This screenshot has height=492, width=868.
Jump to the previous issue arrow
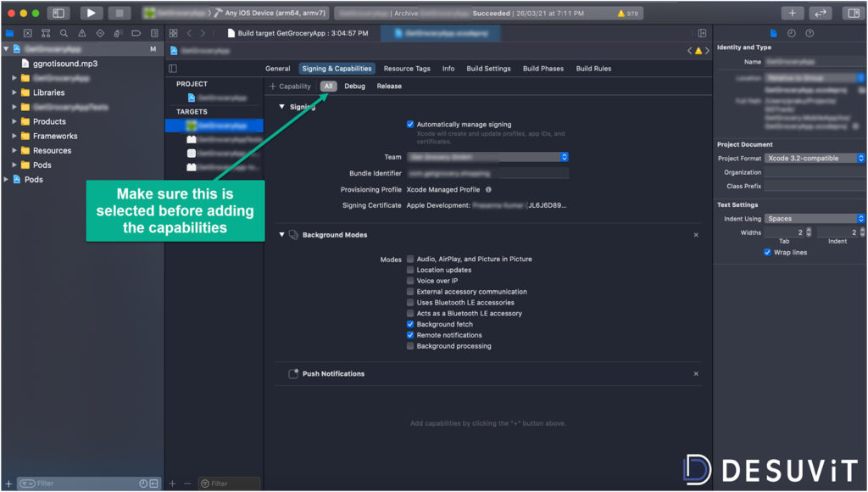point(690,51)
